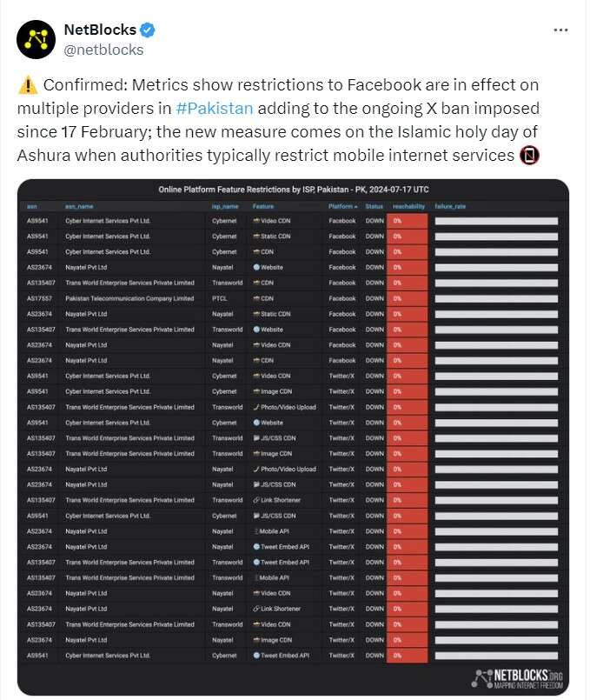Click the no-mobile-phones emoji ending the tweet
590x700 pixels.
click(x=530, y=157)
